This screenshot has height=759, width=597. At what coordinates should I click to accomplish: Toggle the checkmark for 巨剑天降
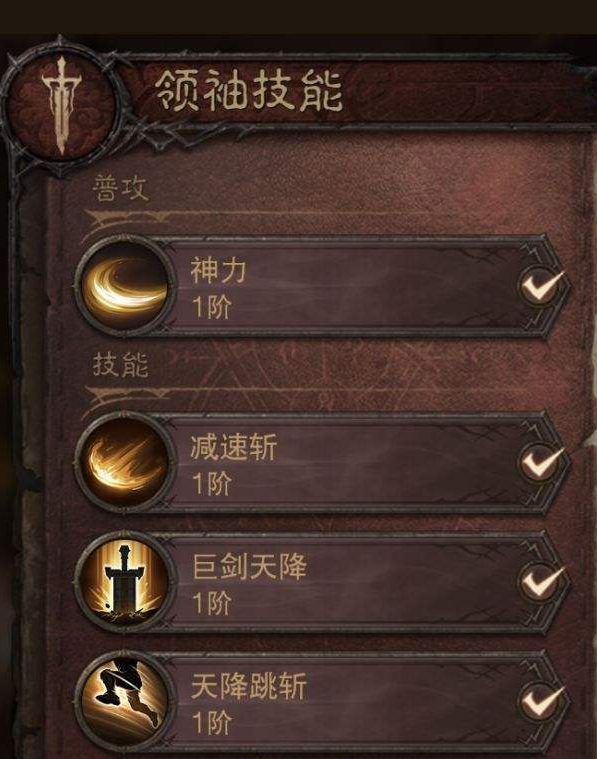point(541,581)
